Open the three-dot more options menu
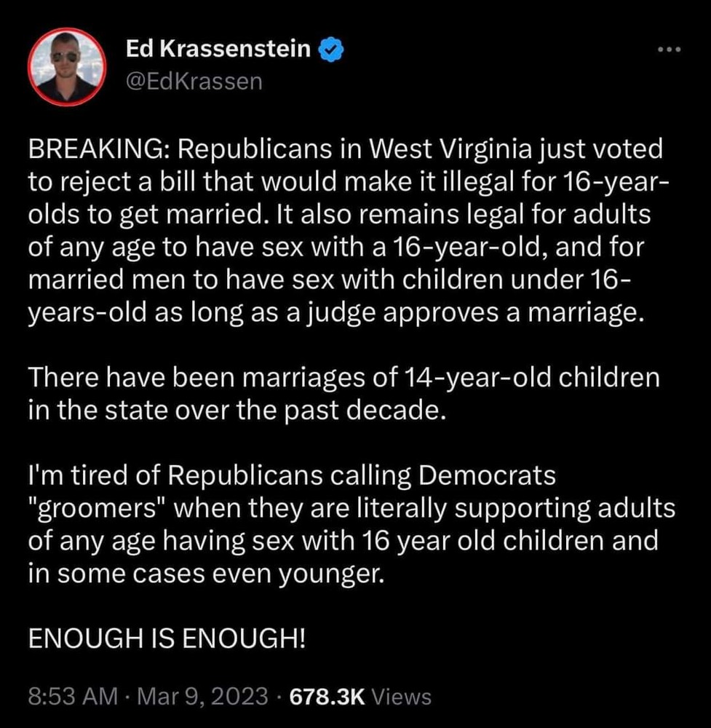 click(667, 50)
